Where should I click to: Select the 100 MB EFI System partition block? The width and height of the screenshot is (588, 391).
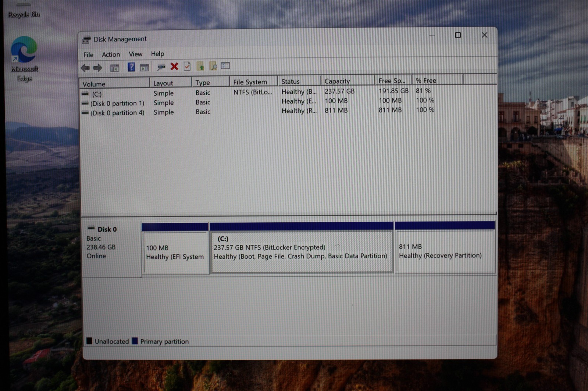pos(175,248)
